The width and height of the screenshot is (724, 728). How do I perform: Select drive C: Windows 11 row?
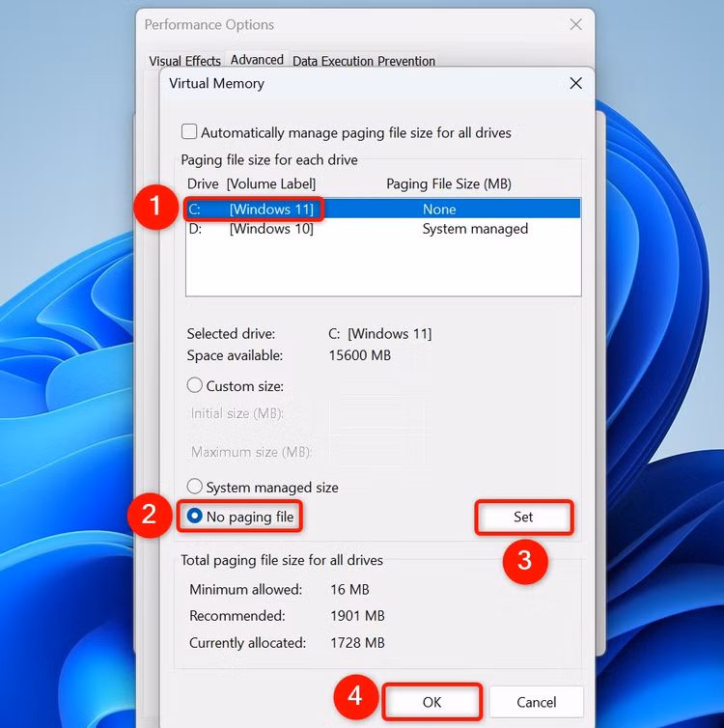[x=383, y=209]
